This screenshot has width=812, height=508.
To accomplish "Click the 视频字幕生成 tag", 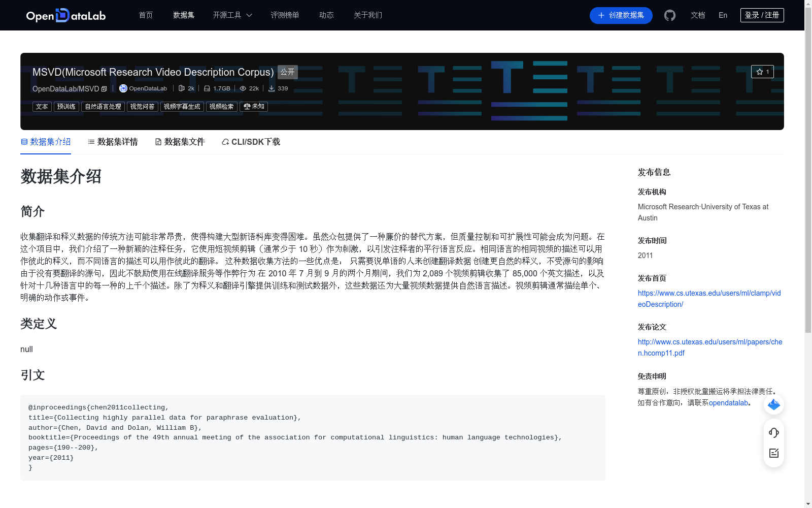I will (182, 107).
